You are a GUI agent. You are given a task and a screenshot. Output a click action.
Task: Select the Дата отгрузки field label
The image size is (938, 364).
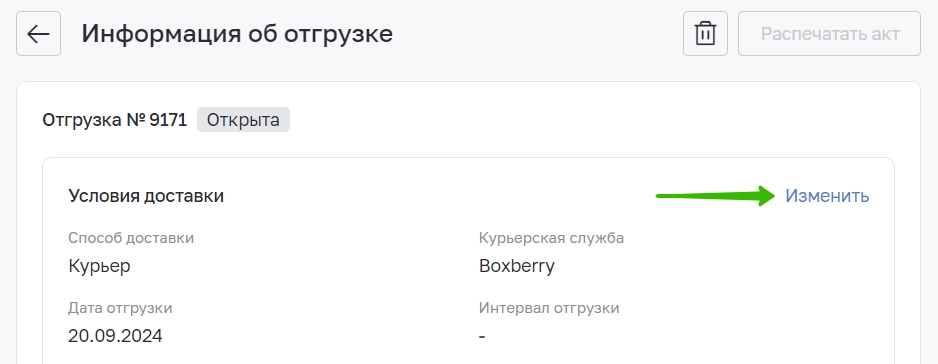[120, 308]
